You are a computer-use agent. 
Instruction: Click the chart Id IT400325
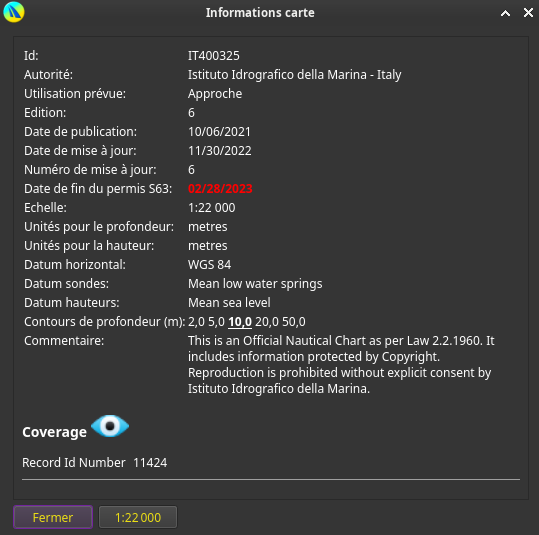click(x=213, y=56)
